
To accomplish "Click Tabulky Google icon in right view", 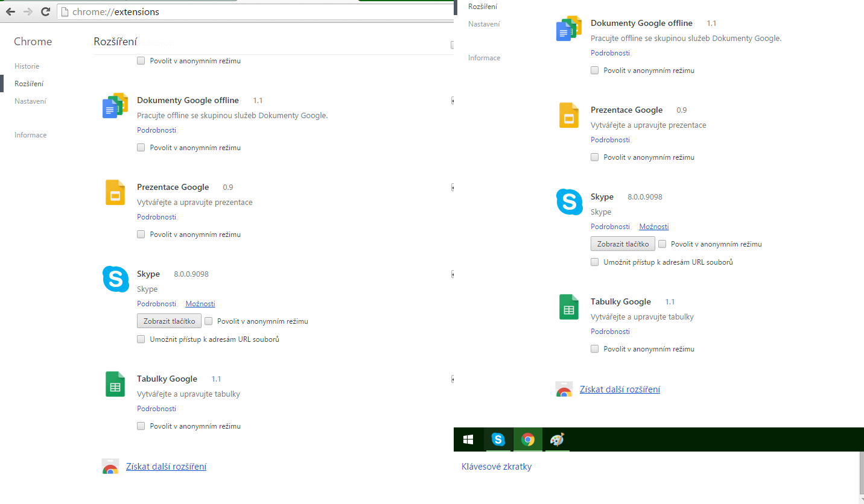I will [x=569, y=307].
